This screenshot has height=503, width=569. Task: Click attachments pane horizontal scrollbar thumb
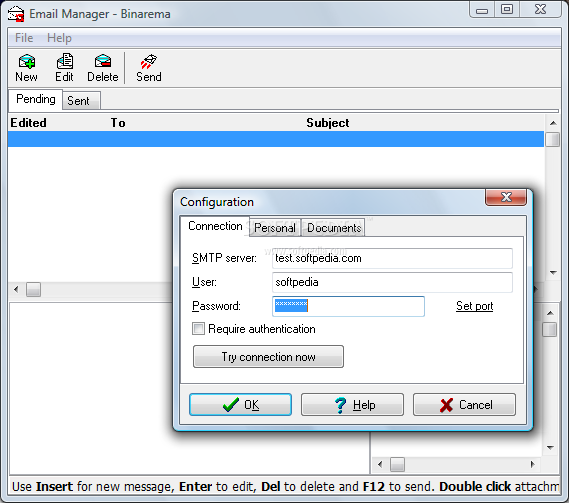pos(397,465)
